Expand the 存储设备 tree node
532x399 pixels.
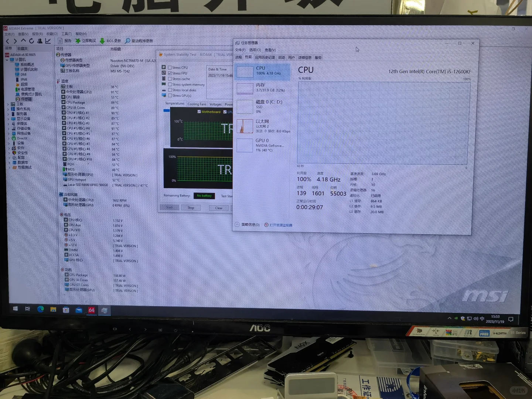point(8,129)
